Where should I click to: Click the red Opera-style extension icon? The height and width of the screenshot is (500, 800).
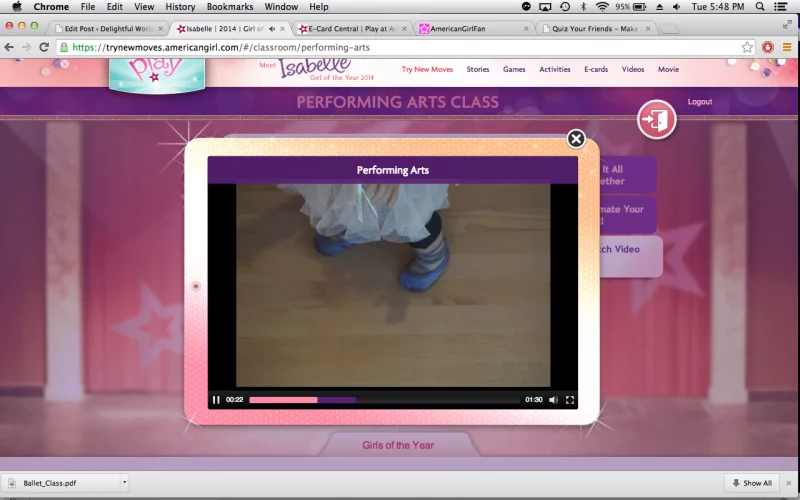[767, 47]
